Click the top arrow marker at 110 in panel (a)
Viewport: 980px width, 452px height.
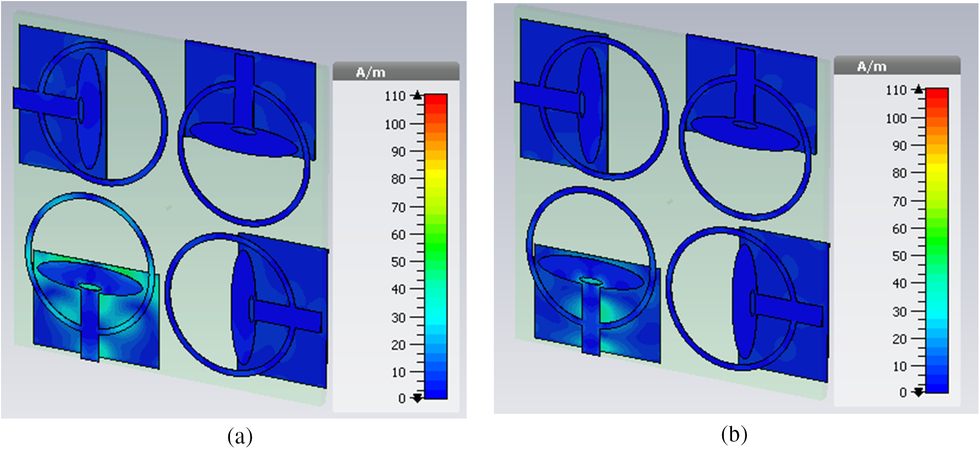(x=417, y=95)
